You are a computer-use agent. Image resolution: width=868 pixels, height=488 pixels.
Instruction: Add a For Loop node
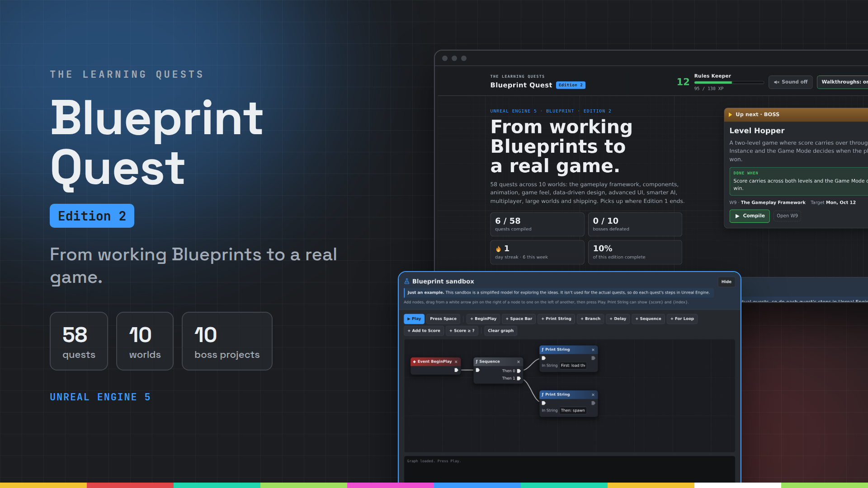click(682, 319)
